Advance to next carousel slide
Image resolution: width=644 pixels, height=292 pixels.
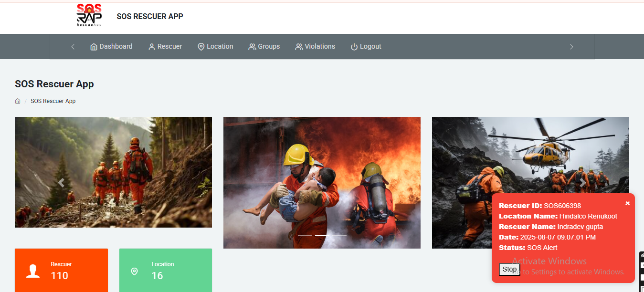[x=582, y=183]
